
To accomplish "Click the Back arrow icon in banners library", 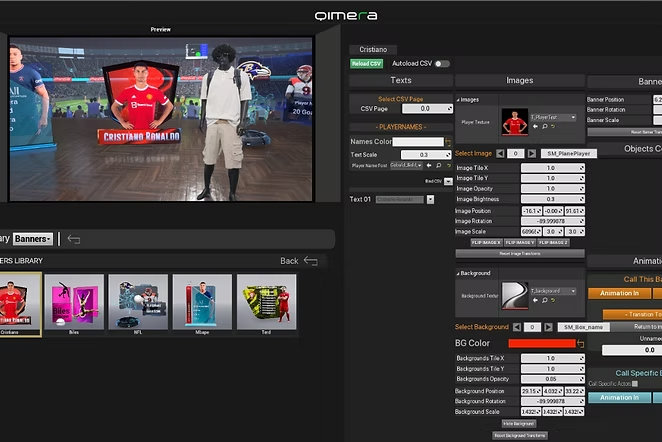I will [x=311, y=261].
